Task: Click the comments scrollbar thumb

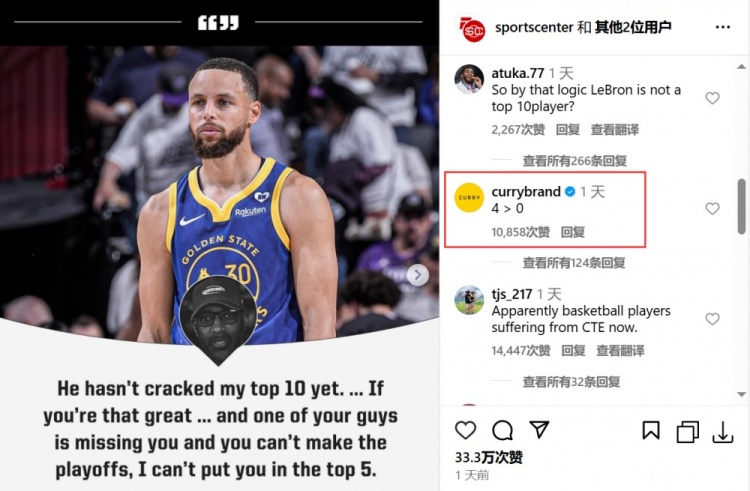Action: 742,206
